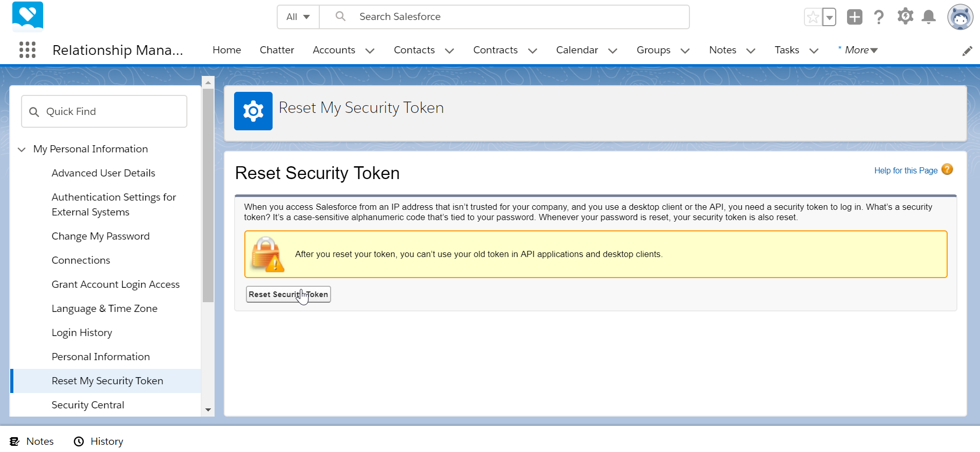Expand the Tasks tab dropdown chevron

pos(814,50)
